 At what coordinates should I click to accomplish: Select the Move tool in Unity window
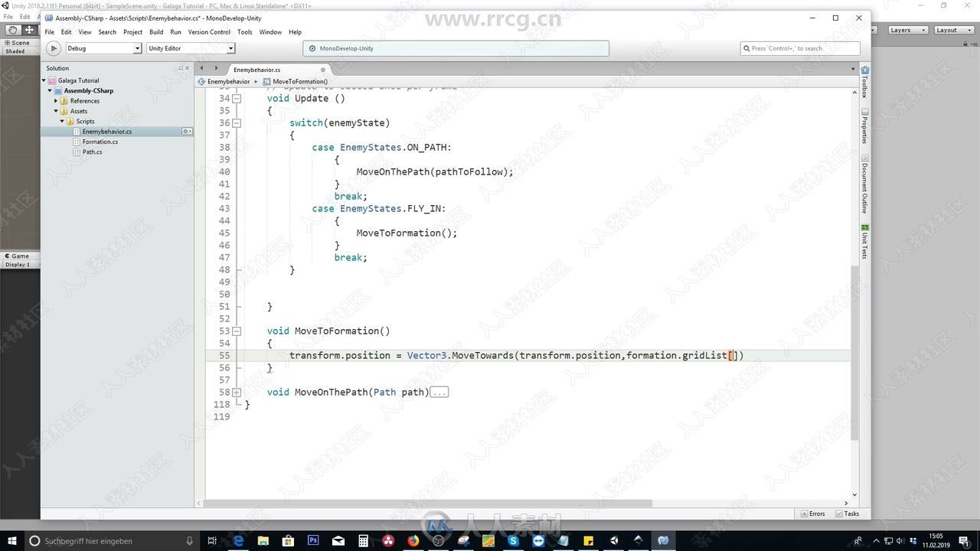coord(30,30)
